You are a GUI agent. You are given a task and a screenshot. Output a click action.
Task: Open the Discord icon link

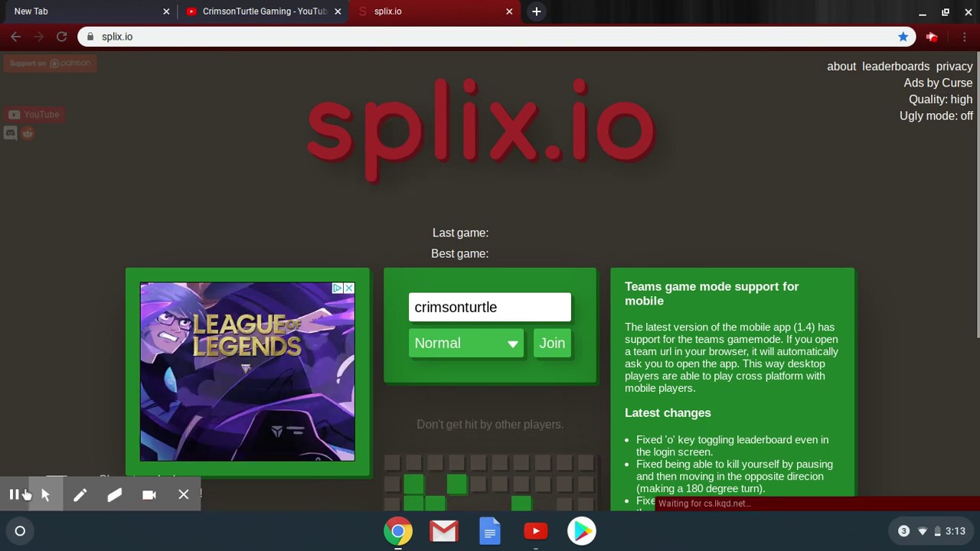click(11, 133)
